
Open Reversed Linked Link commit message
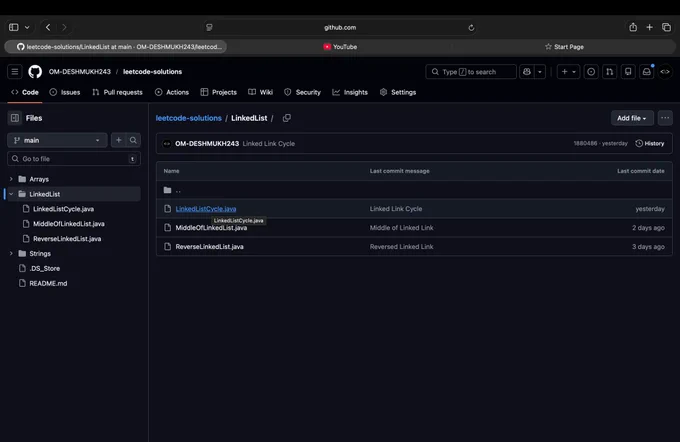click(401, 247)
